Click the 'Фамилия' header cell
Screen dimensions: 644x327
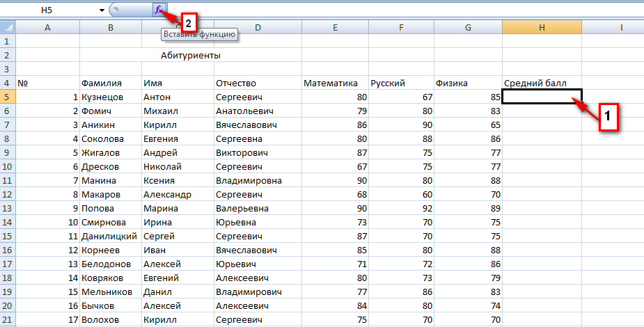click(111, 83)
